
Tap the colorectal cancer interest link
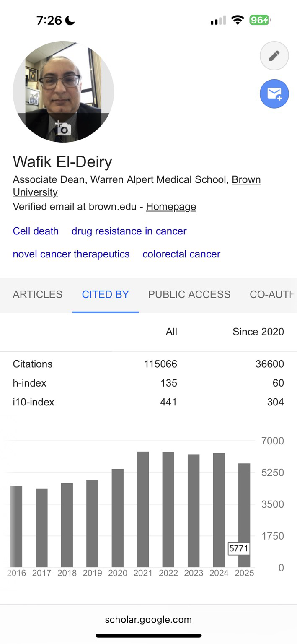[x=181, y=254]
